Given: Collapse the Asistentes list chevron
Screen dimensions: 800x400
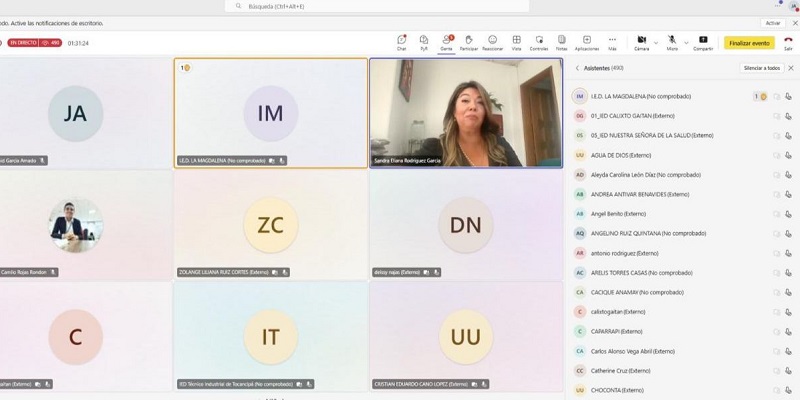Looking at the screenshot, I should (x=577, y=68).
